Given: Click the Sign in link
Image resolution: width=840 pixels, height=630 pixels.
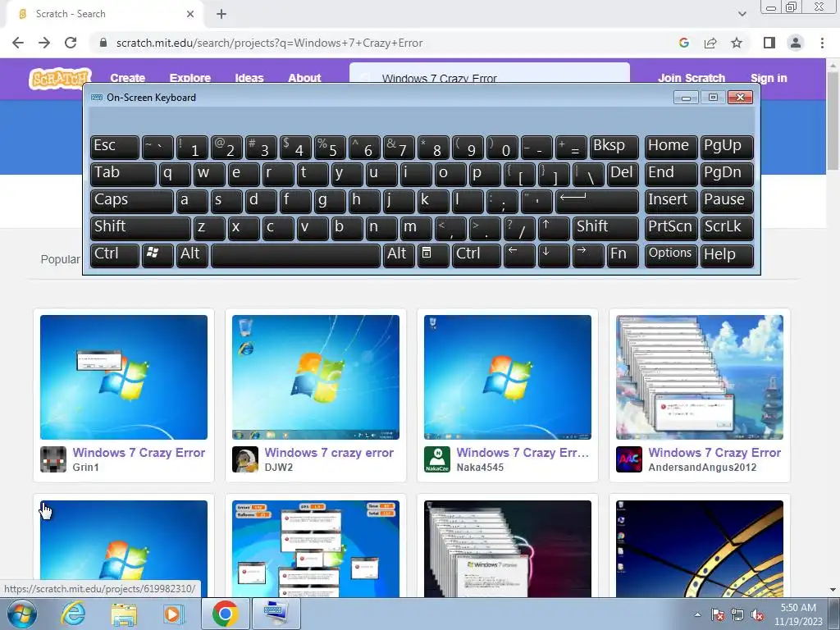Looking at the screenshot, I should [x=769, y=78].
